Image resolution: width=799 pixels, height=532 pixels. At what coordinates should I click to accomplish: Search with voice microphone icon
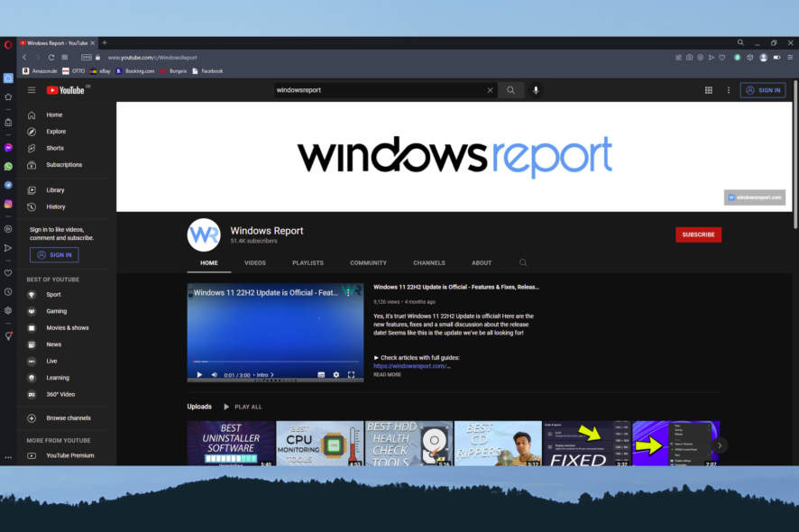pyautogui.click(x=536, y=90)
